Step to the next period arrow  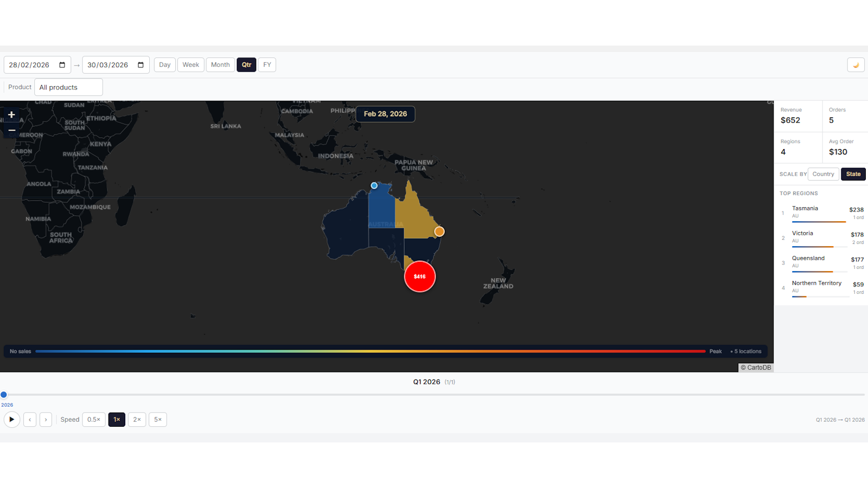tap(46, 420)
